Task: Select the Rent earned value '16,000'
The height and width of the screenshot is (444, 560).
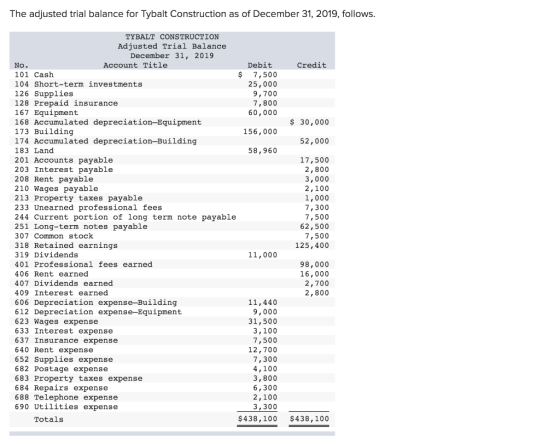Action: (x=315, y=274)
